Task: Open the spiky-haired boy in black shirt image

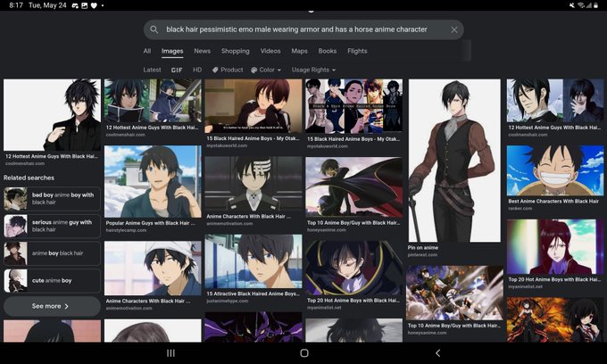Action: [53, 115]
